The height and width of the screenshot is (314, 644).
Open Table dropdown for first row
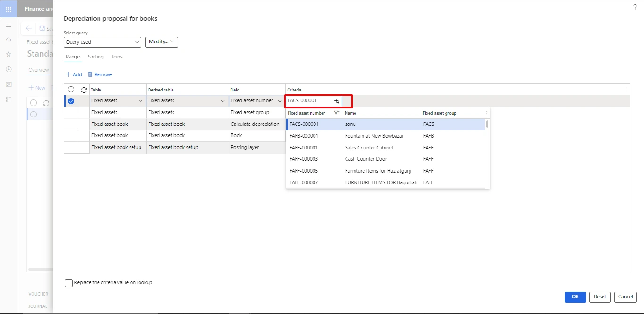(140, 101)
